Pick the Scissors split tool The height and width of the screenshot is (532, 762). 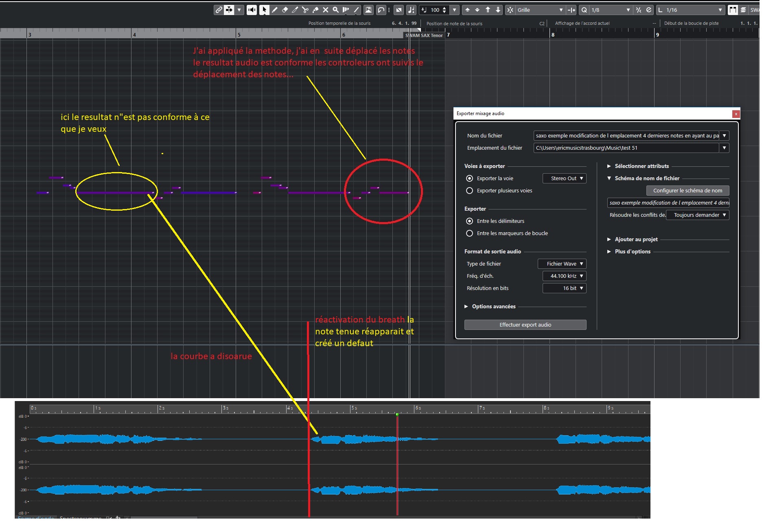[305, 10]
